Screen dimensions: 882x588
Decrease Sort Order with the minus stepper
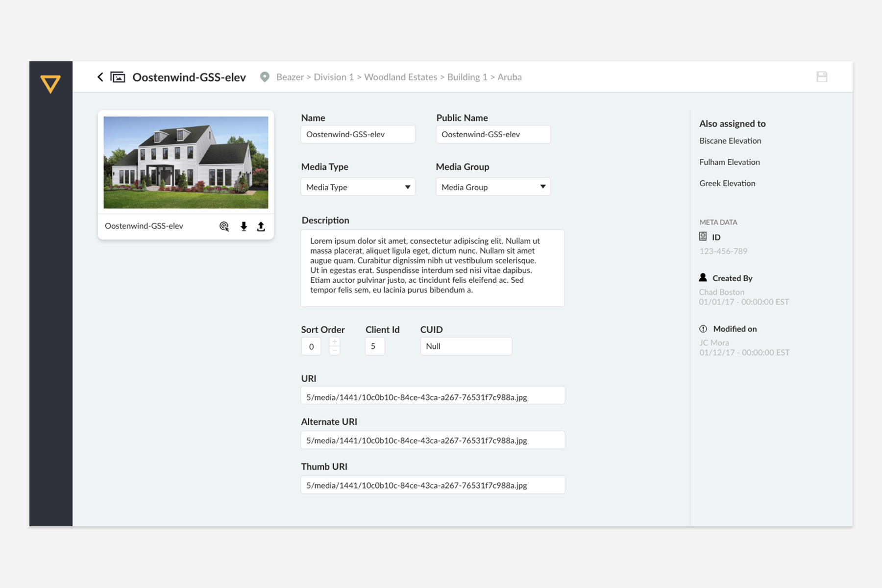tap(335, 351)
